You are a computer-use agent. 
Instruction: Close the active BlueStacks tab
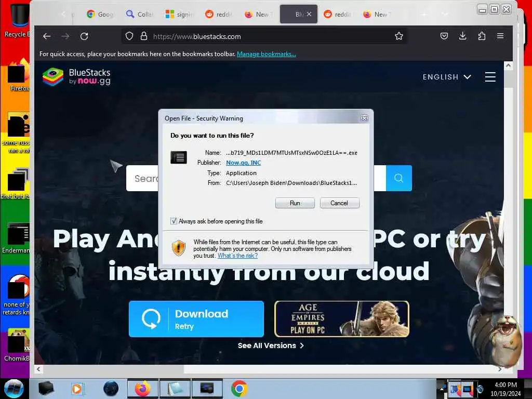coord(309,14)
